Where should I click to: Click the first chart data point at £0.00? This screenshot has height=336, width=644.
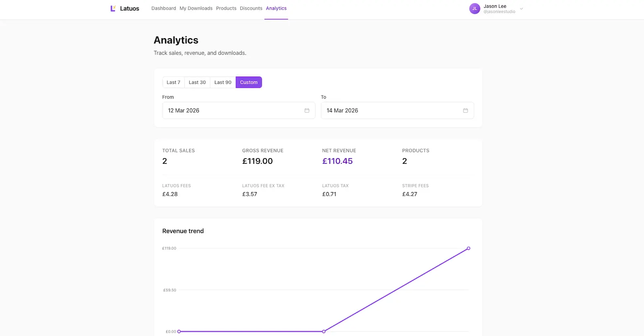click(179, 332)
